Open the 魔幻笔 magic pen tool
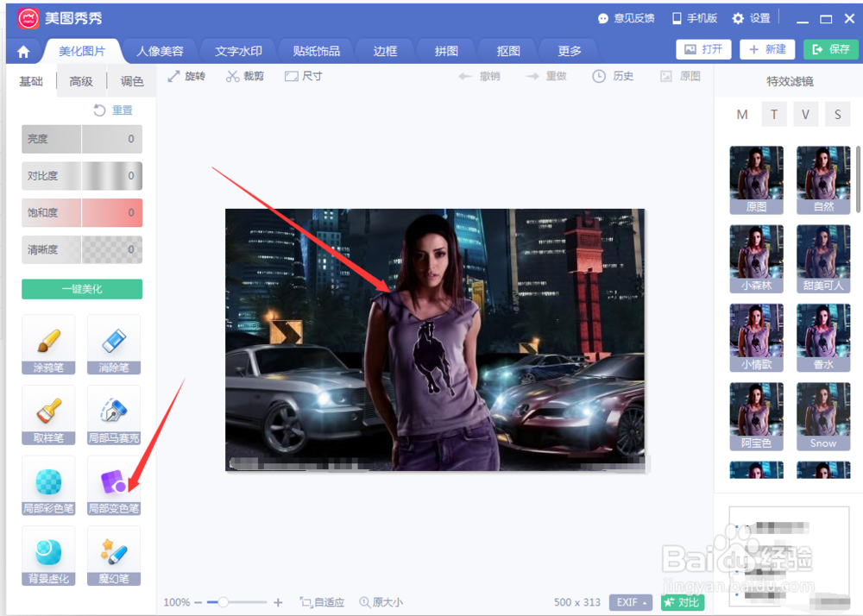Image resolution: width=863 pixels, height=616 pixels. (x=113, y=556)
